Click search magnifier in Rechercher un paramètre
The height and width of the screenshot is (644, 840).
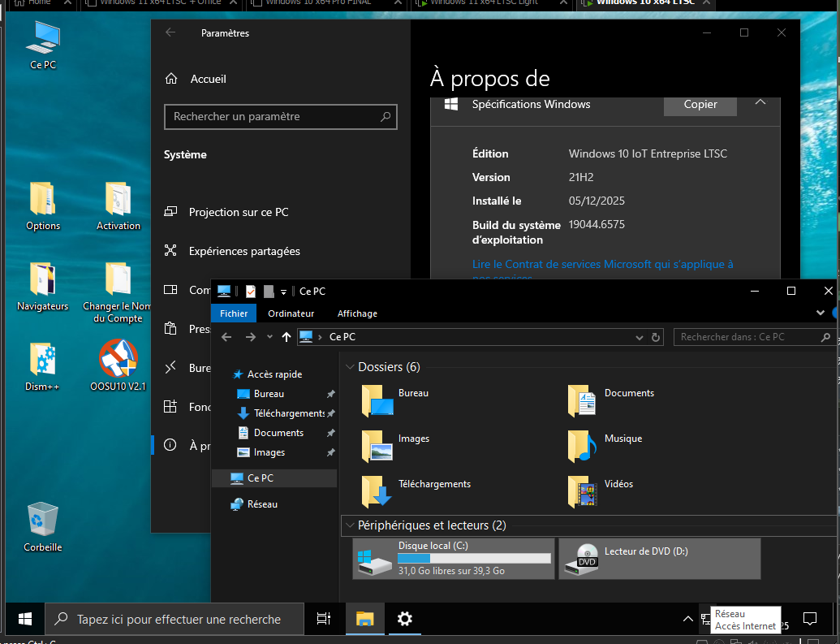point(386,116)
